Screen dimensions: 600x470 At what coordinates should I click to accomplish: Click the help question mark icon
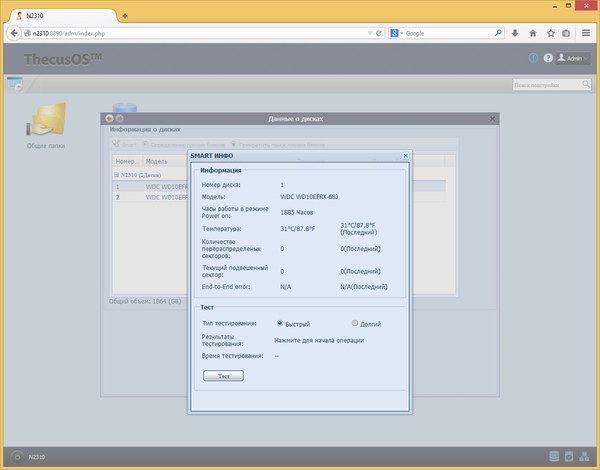pyautogui.click(x=548, y=58)
